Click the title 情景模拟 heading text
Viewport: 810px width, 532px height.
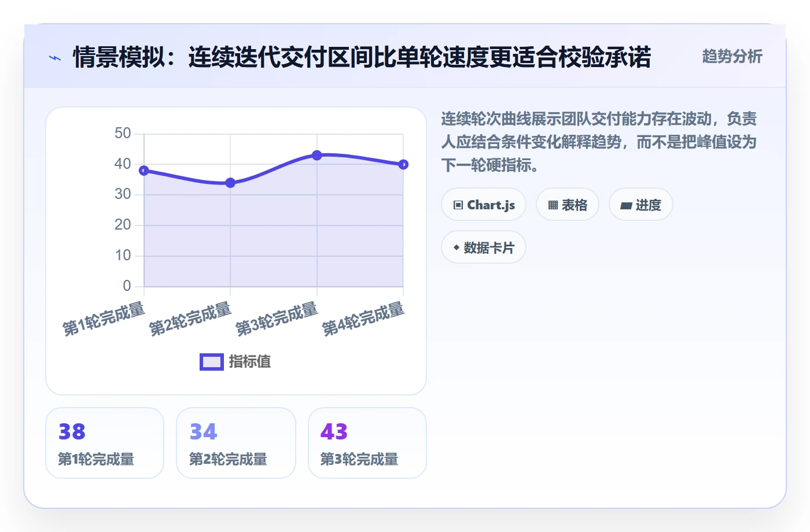coord(362,57)
